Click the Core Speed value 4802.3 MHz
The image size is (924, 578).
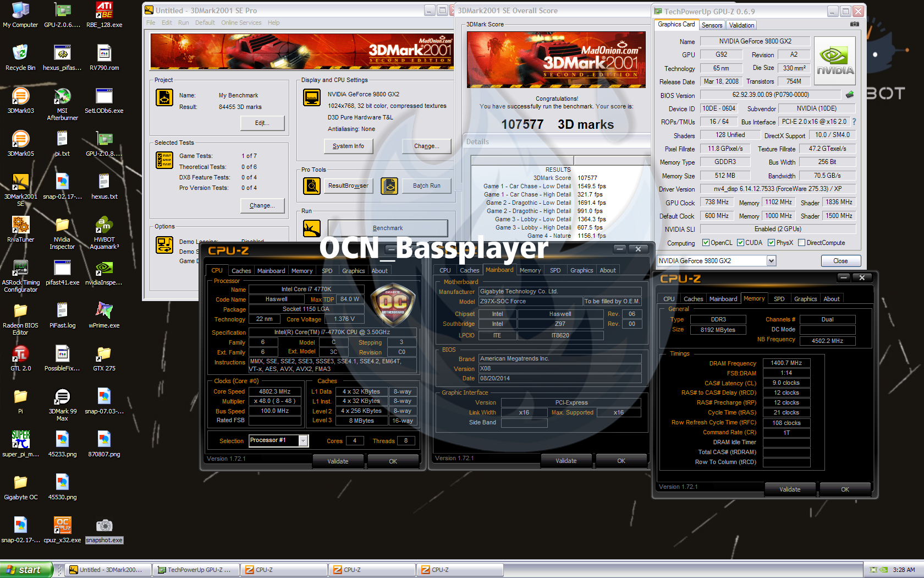[274, 392]
